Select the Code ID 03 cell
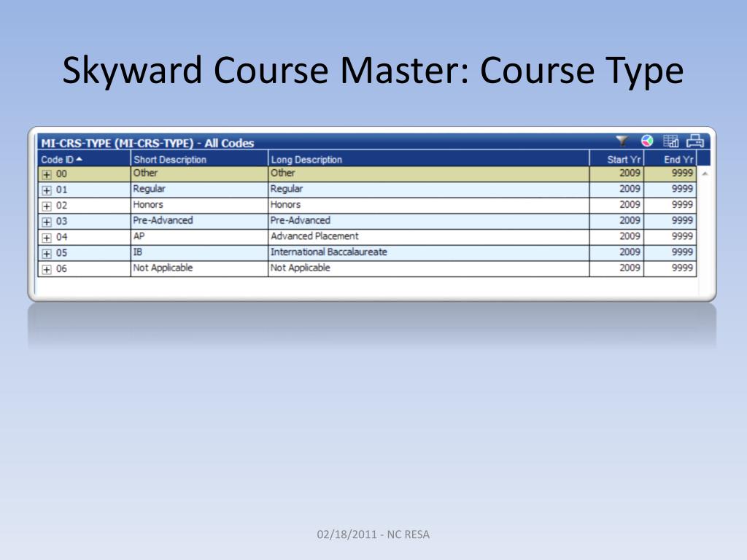 (84, 221)
